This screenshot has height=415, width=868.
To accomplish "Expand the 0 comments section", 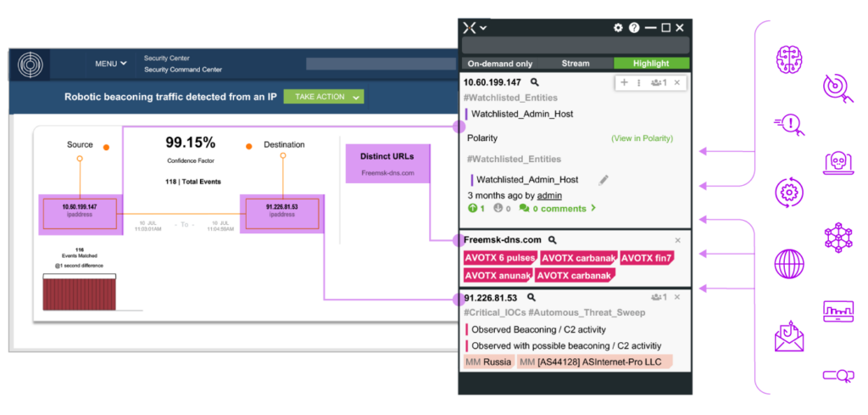I will [x=558, y=208].
